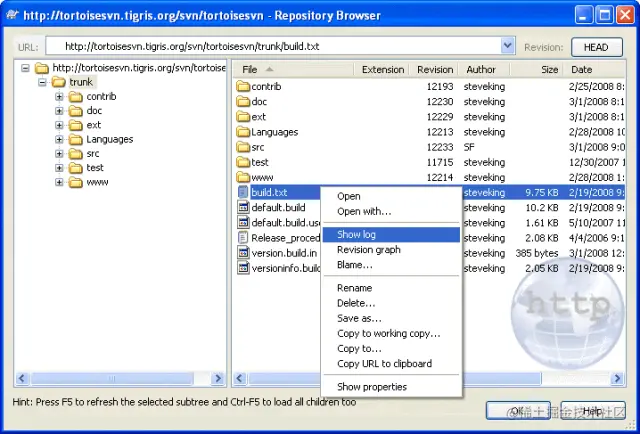The image size is (640, 434).
Task: Expand the doc tree node
Action: click(x=59, y=111)
